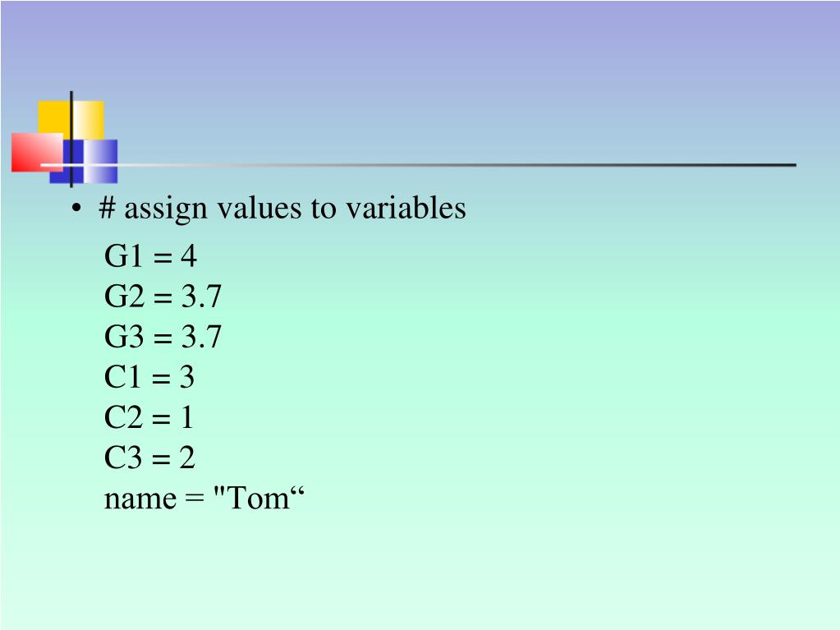
Task: Click the word 'variables' in the comment
Action: [406, 208]
